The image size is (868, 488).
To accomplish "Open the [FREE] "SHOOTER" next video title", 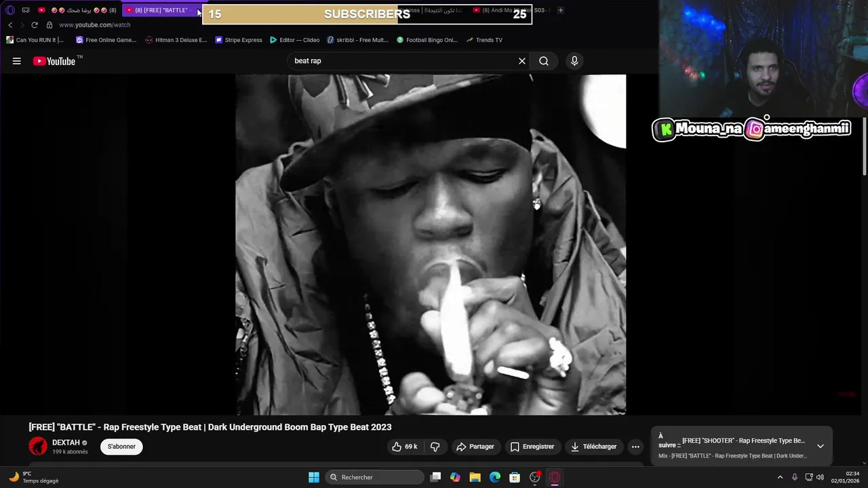I will (x=743, y=441).
